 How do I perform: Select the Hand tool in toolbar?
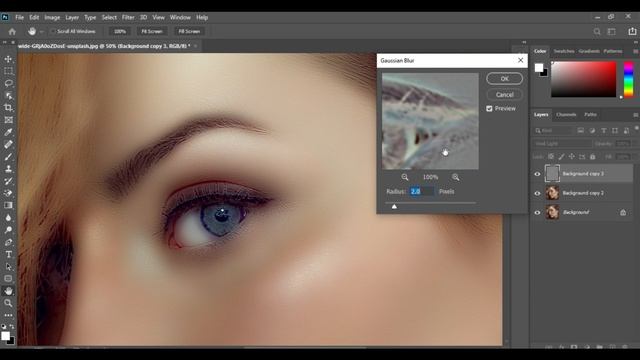pyautogui.click(x=8, y=291)
